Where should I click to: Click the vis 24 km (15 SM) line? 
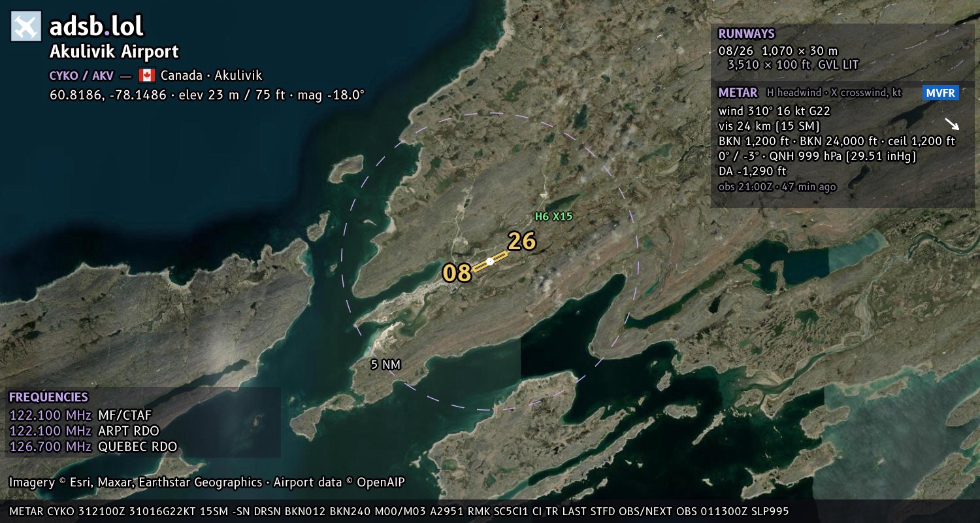tap(769, 126)
